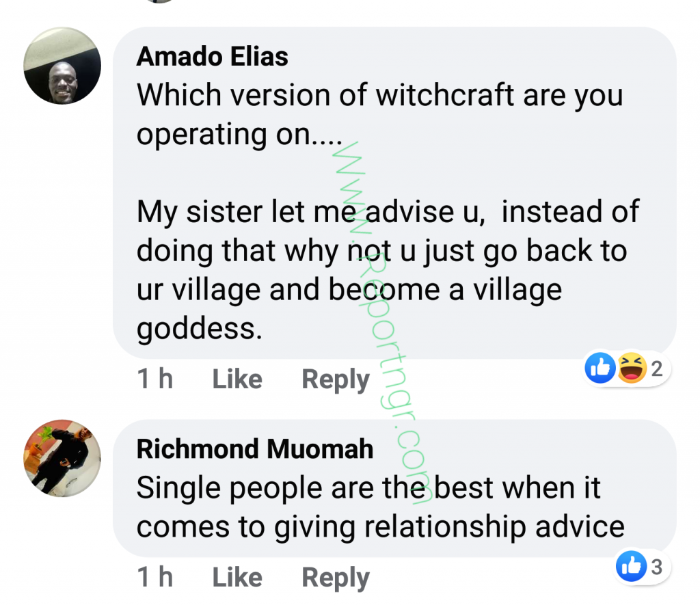Viewport: 700px width, 605px height.
Task: Click the '1 h' timestamp under Richmond's comment
Action: 155,577
